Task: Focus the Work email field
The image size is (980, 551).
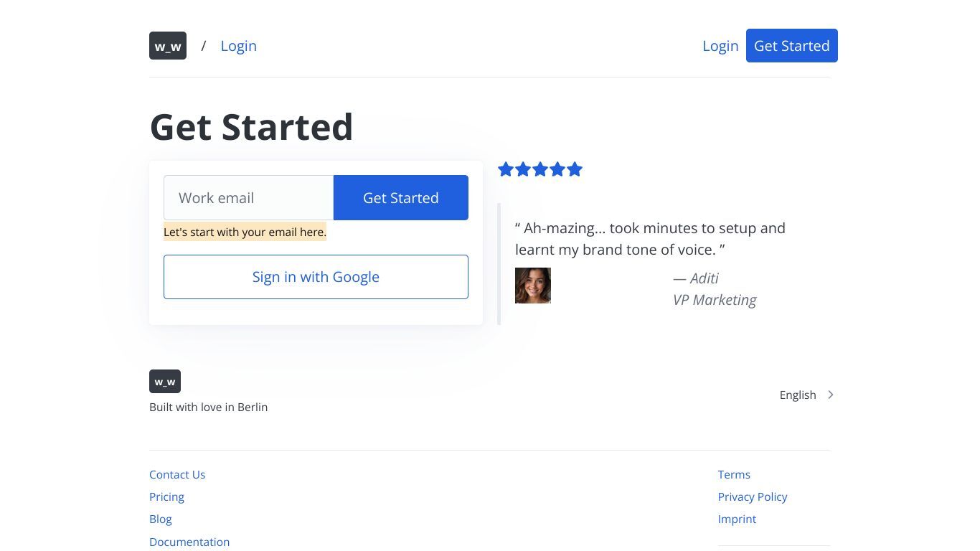Action: tap(248, 197)
